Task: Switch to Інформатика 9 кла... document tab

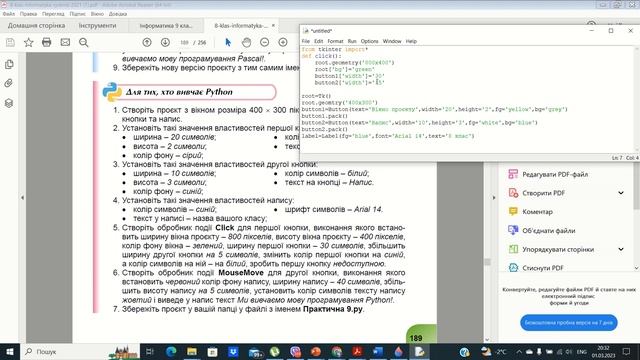Action: (166, 26)
